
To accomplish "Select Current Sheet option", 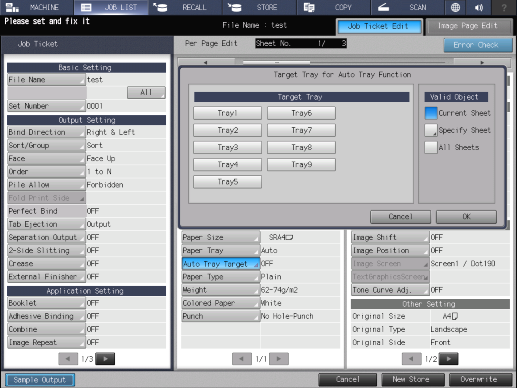I will click(x=431, y=113).
